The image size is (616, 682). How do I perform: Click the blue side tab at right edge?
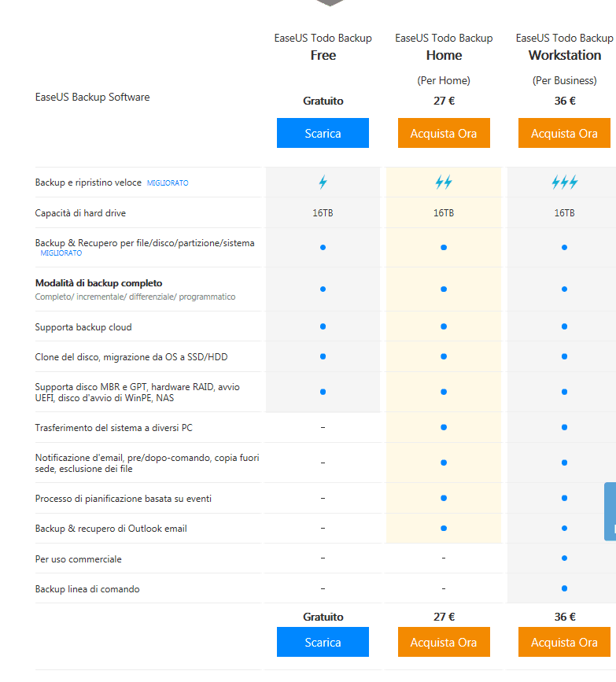click(x=610, y=511)
